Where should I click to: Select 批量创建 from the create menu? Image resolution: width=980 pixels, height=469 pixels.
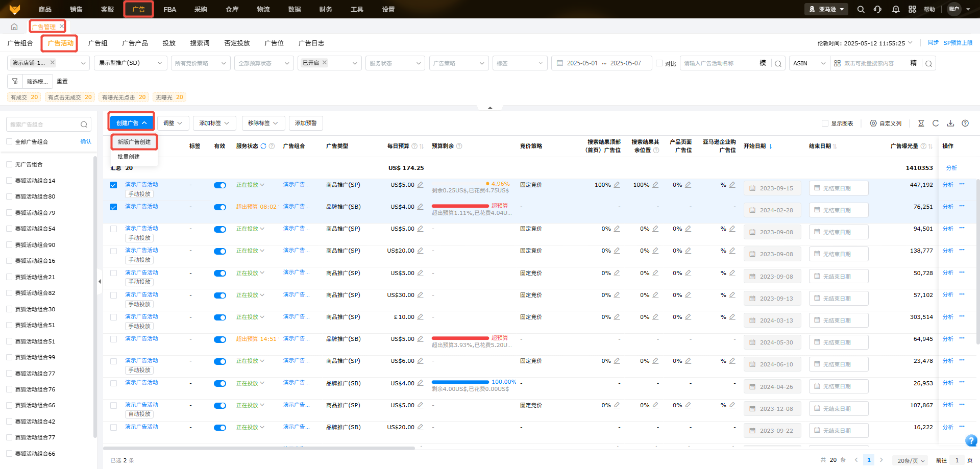pyautogui.click(x=129, y=157)
